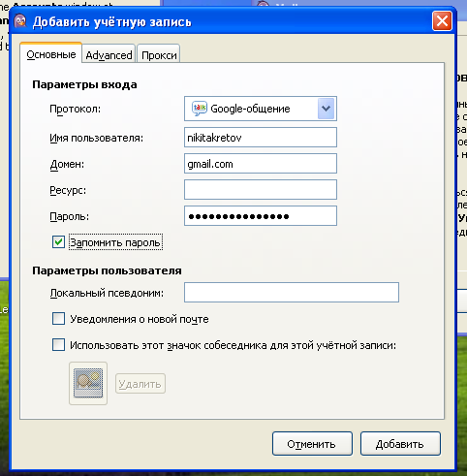Enable Использовать этот значок собеседника checkbox
The height and width of the screenshot is (476, 467).
click(x=58, y=345)
